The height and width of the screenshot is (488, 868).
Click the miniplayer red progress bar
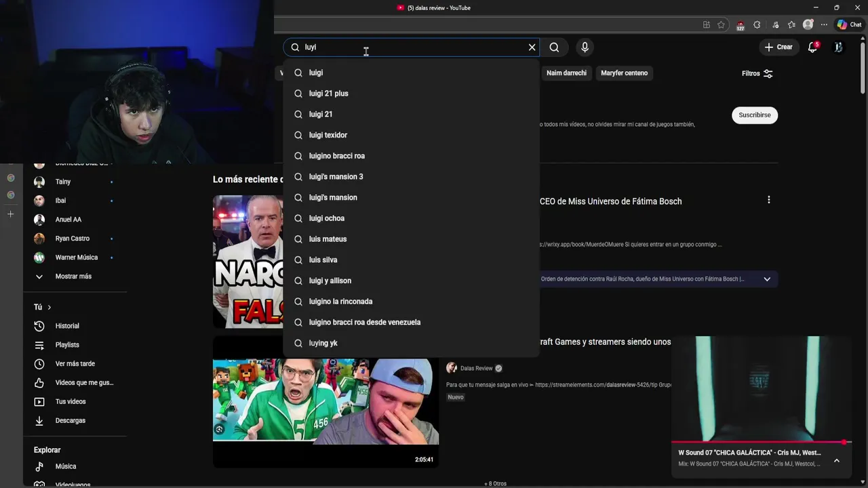(761, 442)
